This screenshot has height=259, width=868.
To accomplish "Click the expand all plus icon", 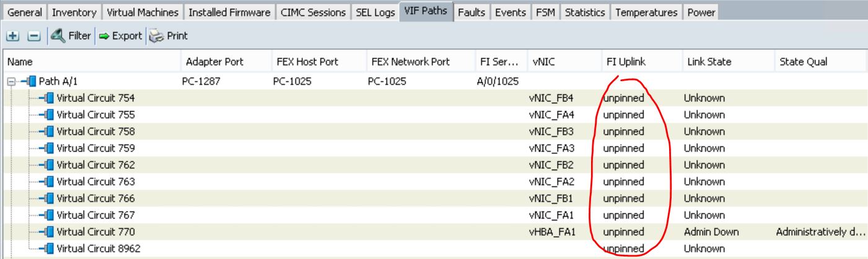I will (12, 36).
